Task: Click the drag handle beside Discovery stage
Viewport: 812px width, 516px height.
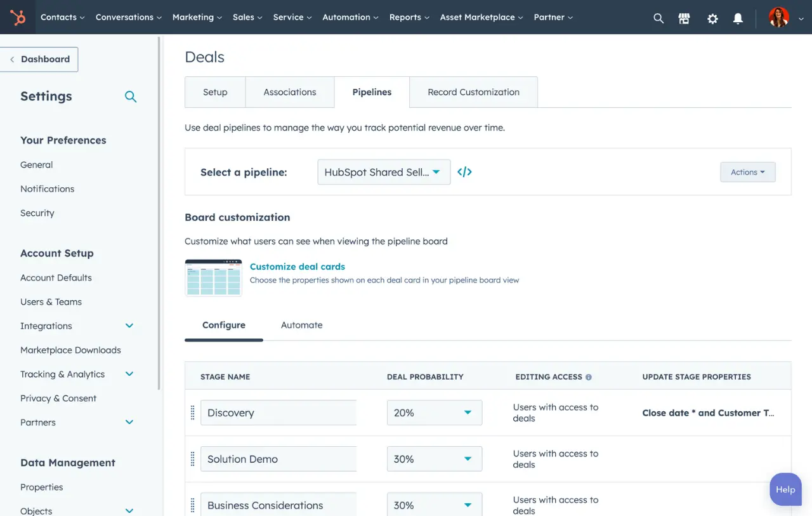Action: pyautogui.click(x=192, y=413)
